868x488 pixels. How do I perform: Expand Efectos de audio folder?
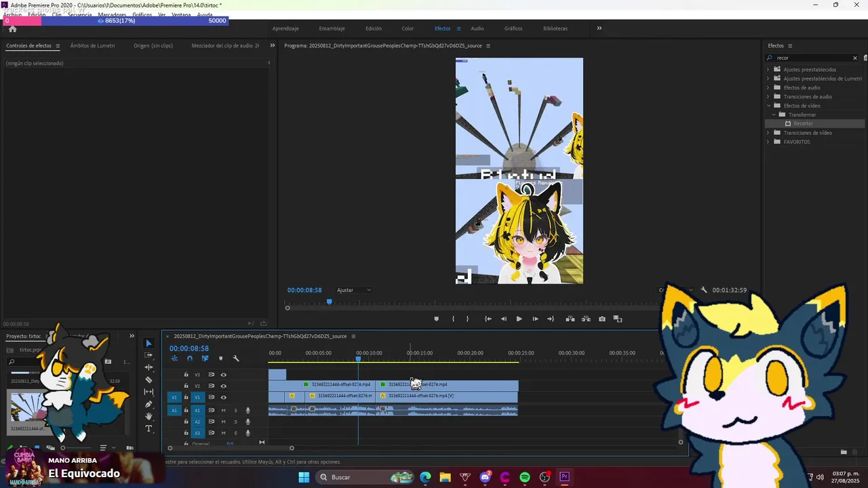(768, 87)
